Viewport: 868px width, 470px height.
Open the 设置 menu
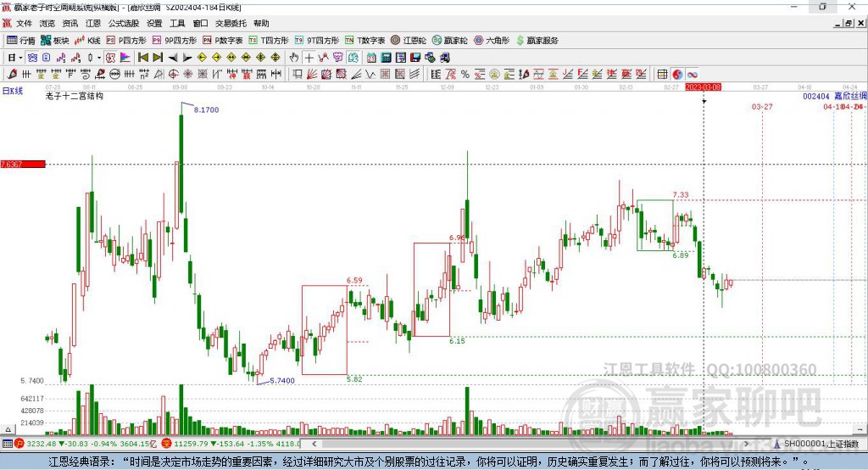(154, 23)
